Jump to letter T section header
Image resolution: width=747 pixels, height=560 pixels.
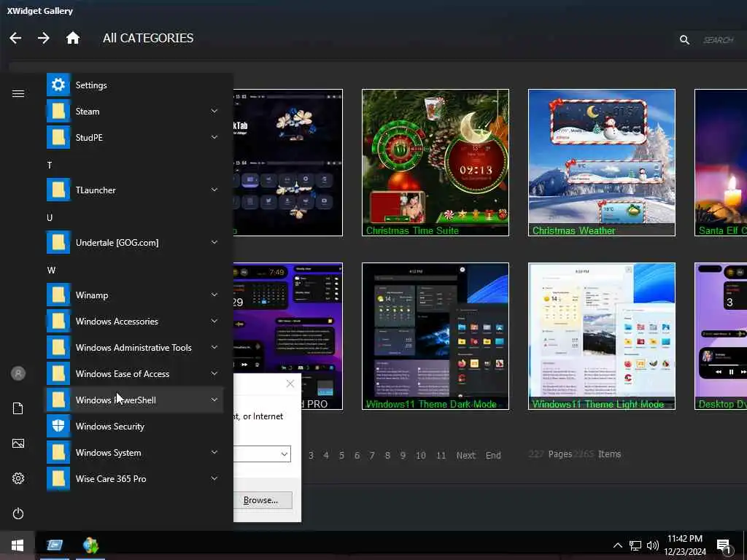[x=50, y=166]
